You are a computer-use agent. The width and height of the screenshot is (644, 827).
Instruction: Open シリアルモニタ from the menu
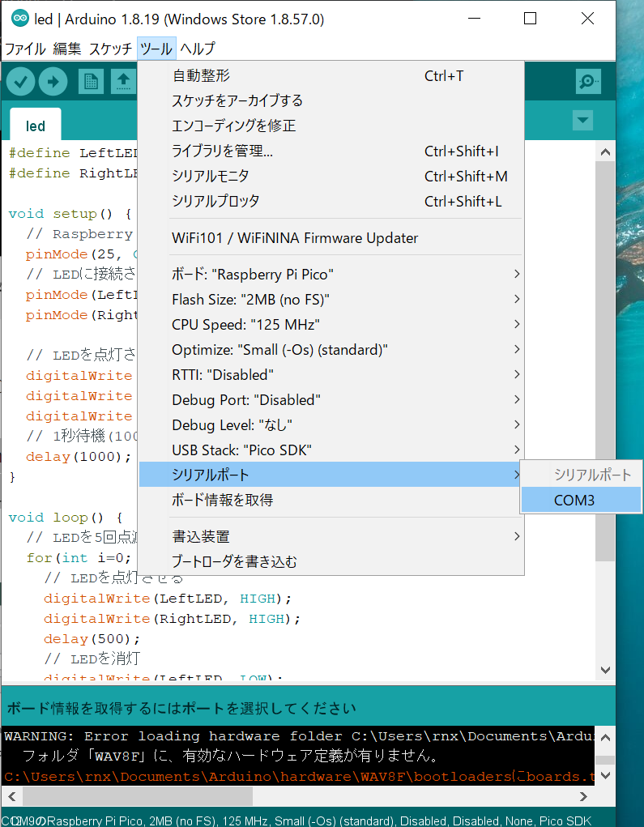pyautogui.click(x=331, y=176)
